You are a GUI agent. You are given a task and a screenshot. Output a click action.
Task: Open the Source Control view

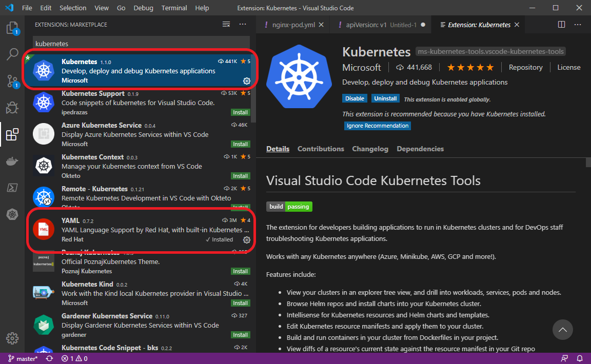pyautogui.click(x=12, y=81)
